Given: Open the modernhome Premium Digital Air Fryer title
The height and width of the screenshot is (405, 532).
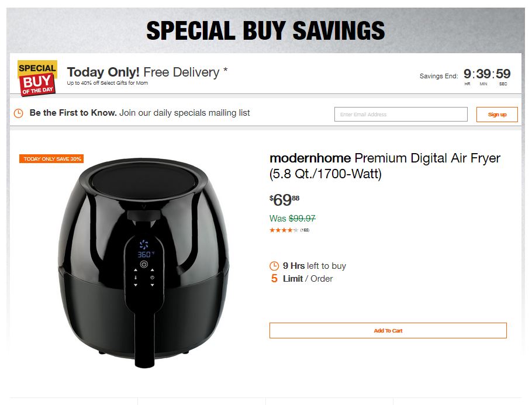Looking at the screenshot, I should pos(385,166).
